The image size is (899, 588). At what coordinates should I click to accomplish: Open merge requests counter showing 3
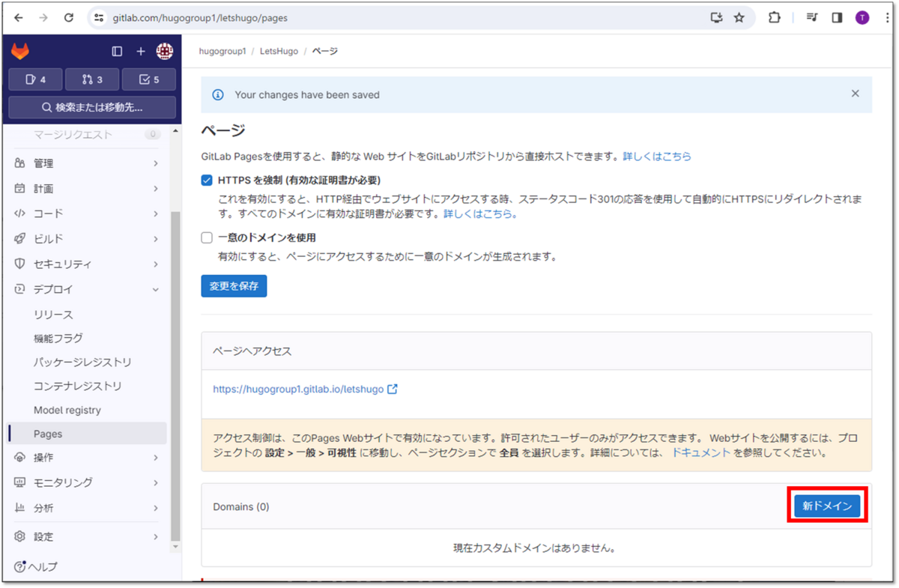coord(92,79)
